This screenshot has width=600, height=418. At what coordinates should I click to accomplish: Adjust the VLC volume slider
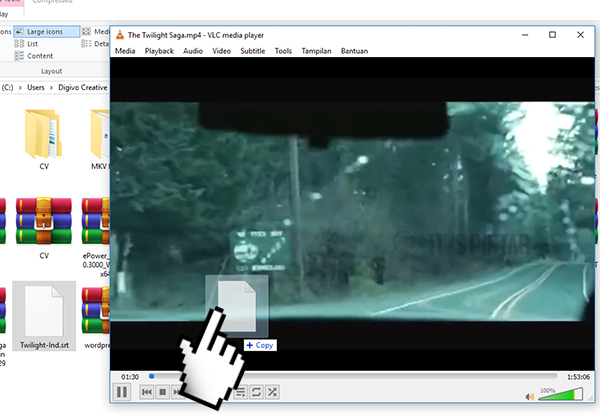(561, 394)
